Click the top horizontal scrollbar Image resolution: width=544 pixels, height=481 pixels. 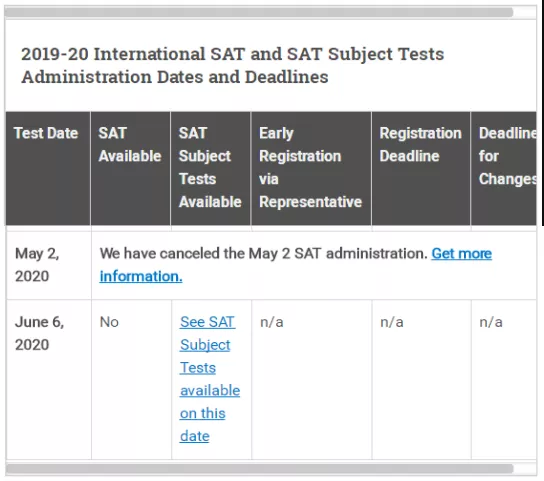point(259,12)
